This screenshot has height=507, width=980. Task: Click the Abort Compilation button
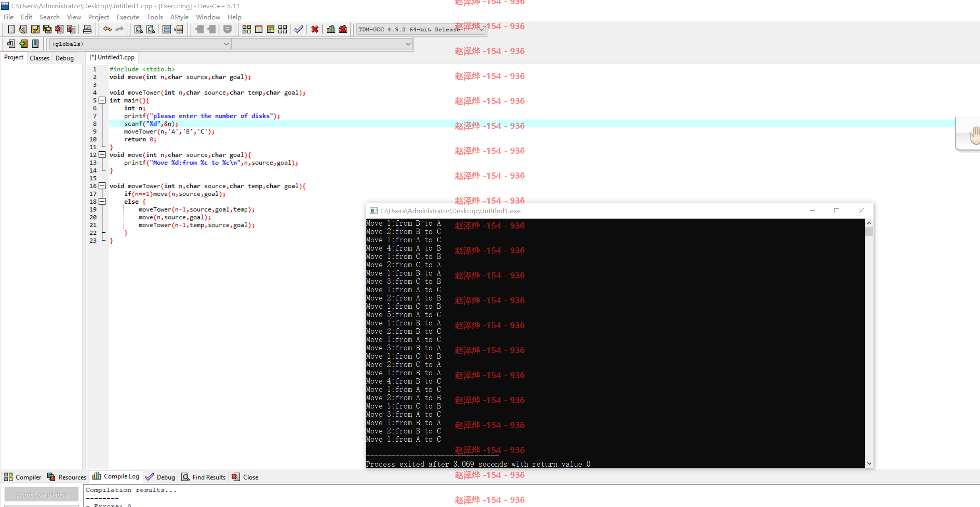tap(42, 495)
